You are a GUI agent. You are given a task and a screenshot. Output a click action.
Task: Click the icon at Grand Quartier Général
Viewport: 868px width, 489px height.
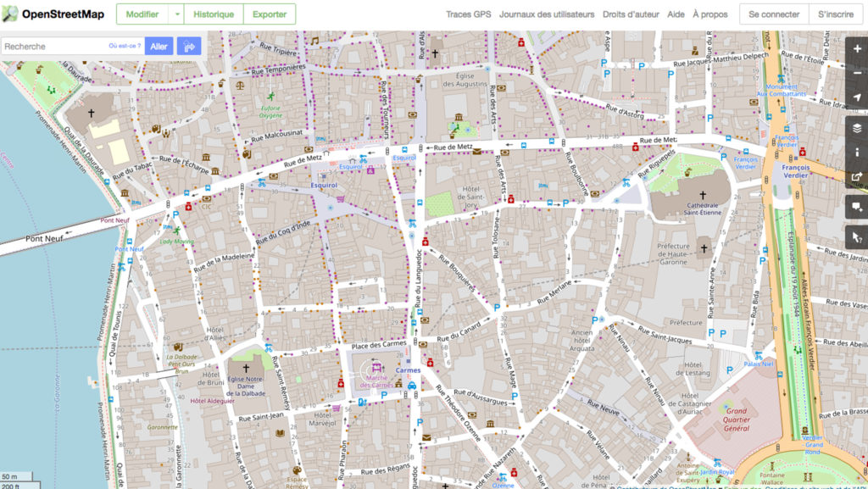[x=726, y=407]
